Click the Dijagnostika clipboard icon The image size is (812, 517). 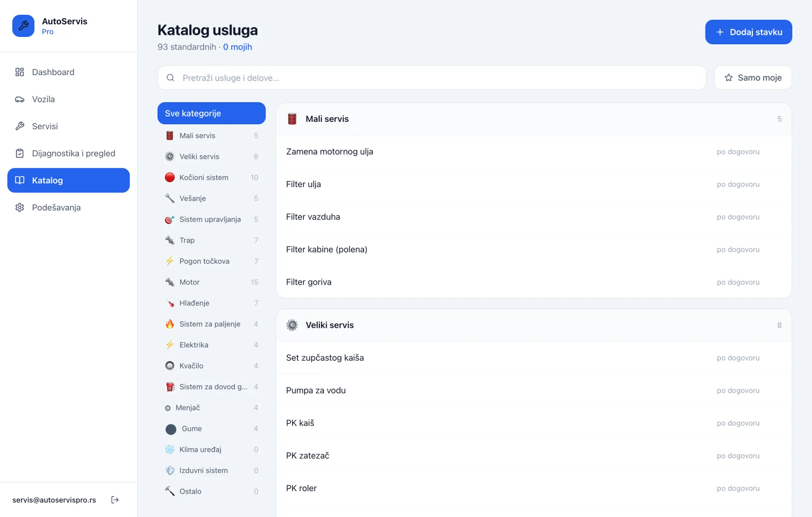coord(20,153)
